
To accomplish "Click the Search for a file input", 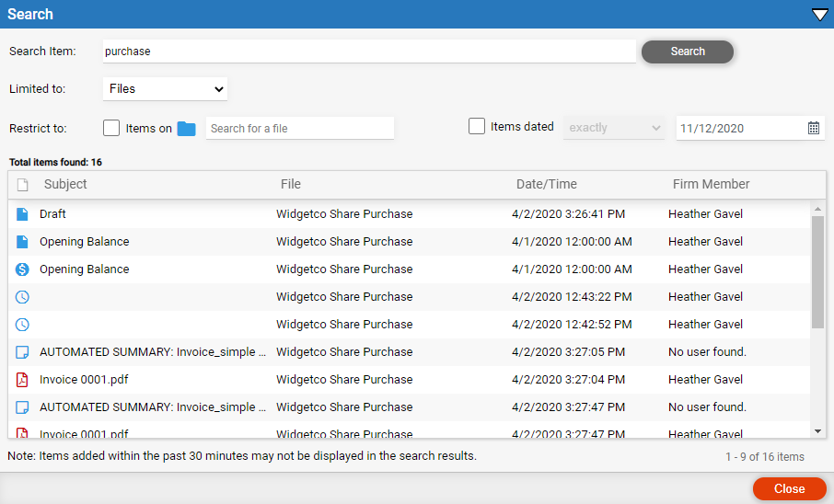I will click(299, 128).
